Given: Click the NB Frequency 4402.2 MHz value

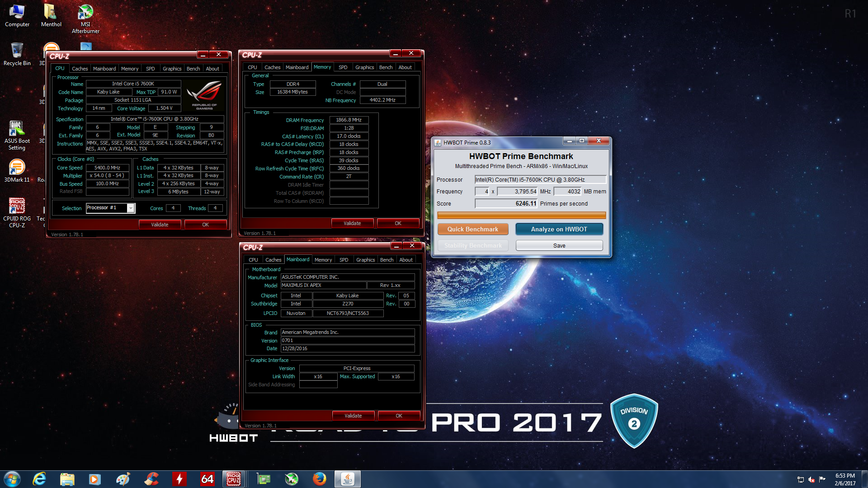Looking at the screenshot, I should click(382, 100).
